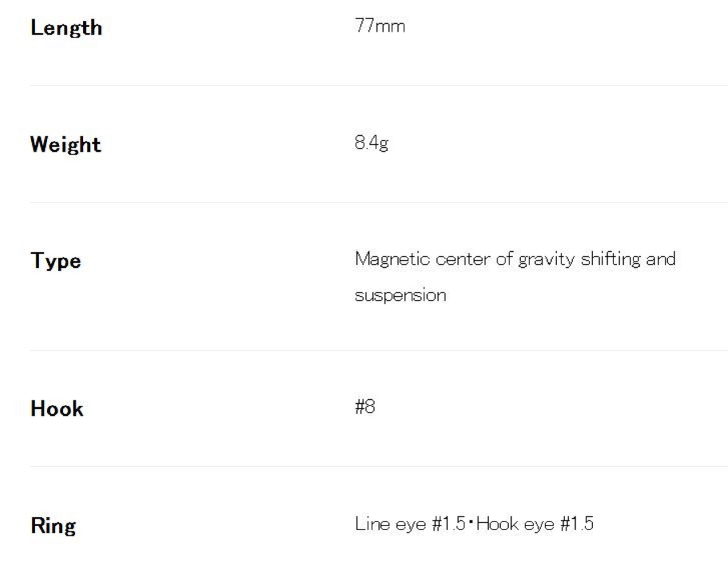
Task: Click the Line eye #1.5 text
Action: [x=410, y=524]
